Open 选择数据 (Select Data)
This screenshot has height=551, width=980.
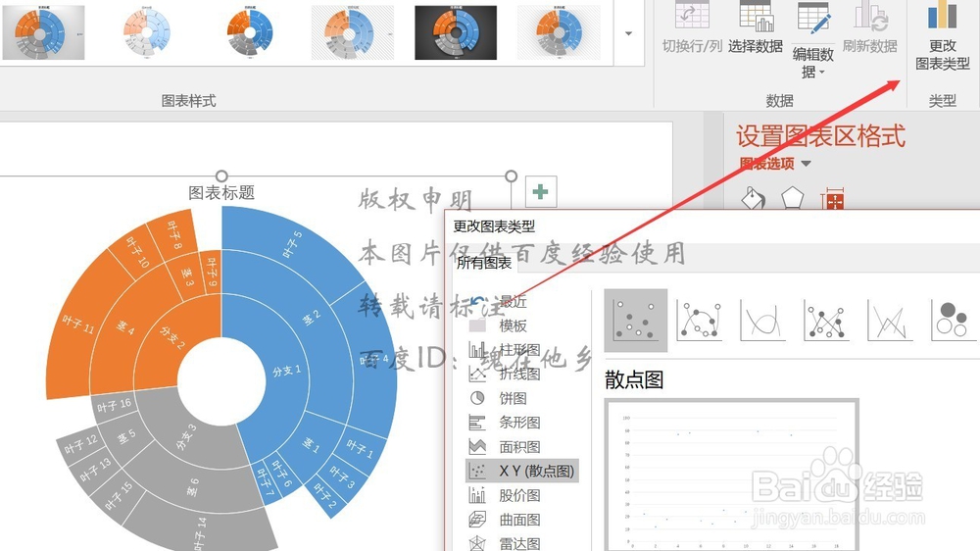tap(756, 27)
